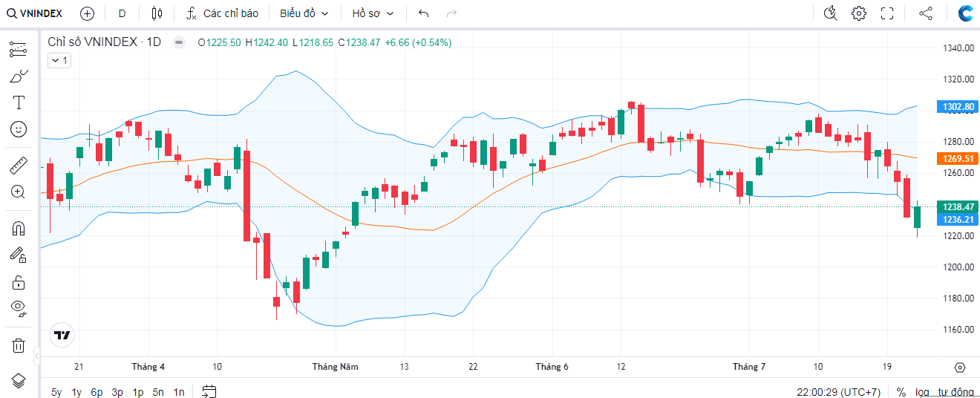Screen dimensions: 980x398
Task: Open the D timeframe interval selector
Action: tap(122, 13)
